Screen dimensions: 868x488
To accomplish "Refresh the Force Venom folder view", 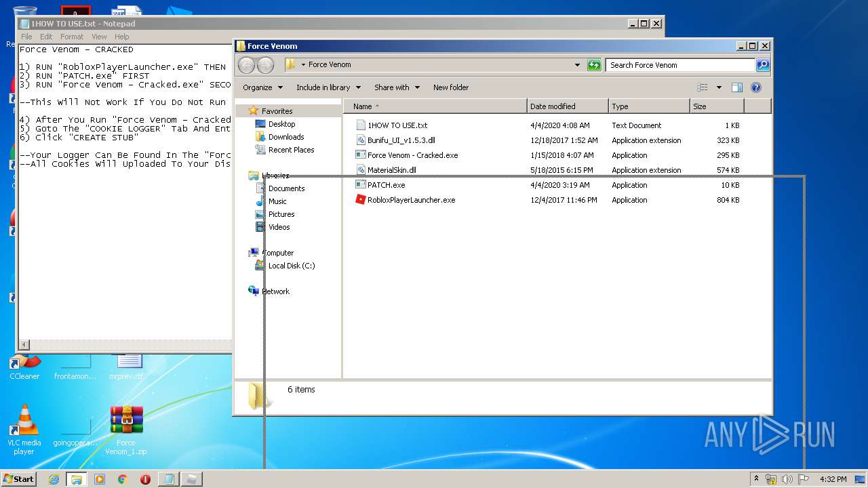I will [x=594, y=65].
